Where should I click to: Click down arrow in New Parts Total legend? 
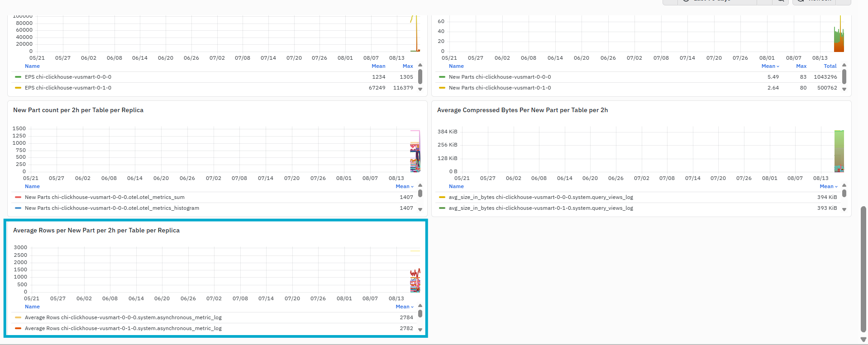tap(844, 89)
